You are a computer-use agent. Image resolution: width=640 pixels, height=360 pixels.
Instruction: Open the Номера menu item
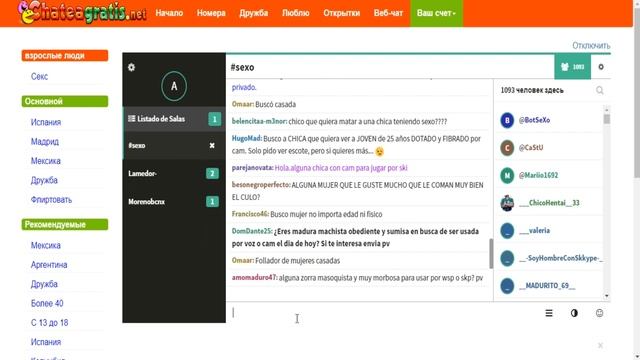[211, 13]
